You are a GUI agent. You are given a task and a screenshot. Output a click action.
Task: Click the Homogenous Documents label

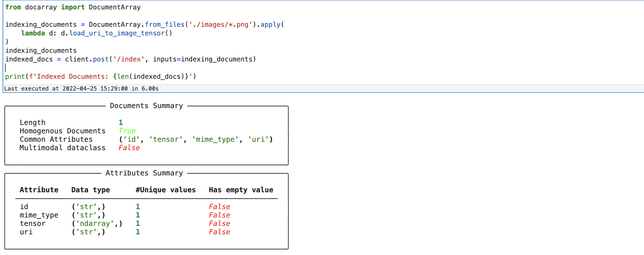click(x=62, y=131)
